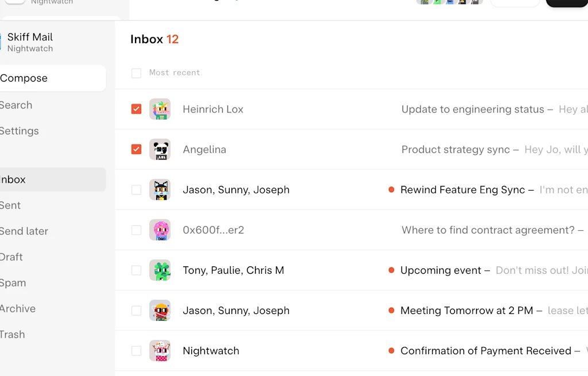
Task: Click unread dot beside Upcoming event
Action: 391,270
